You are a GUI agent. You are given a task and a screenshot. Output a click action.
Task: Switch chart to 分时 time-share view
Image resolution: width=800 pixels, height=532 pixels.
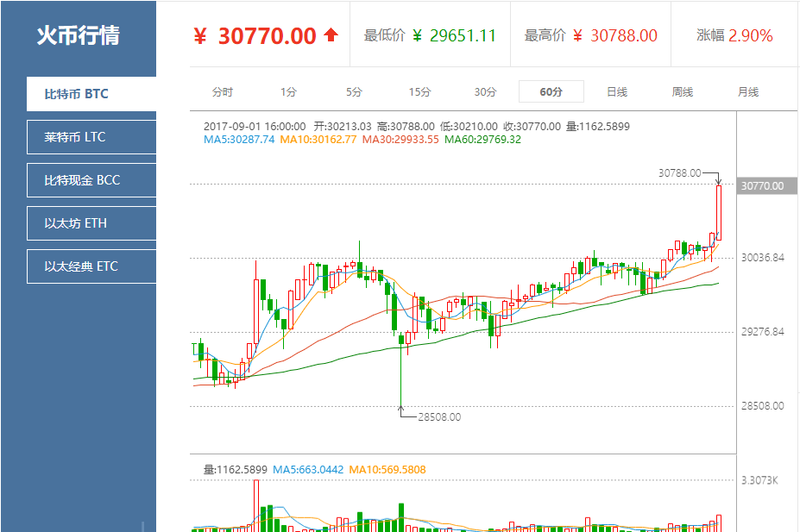click(x=224, y=90)
